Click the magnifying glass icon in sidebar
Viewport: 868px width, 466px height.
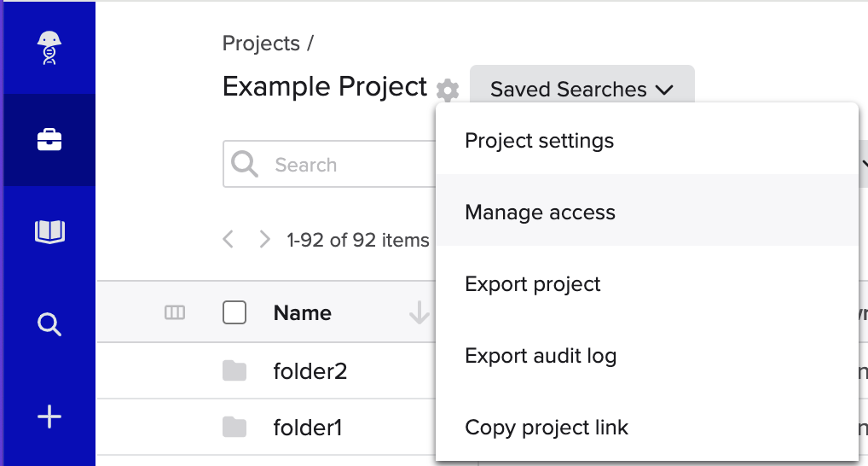(x=49, y=324)
